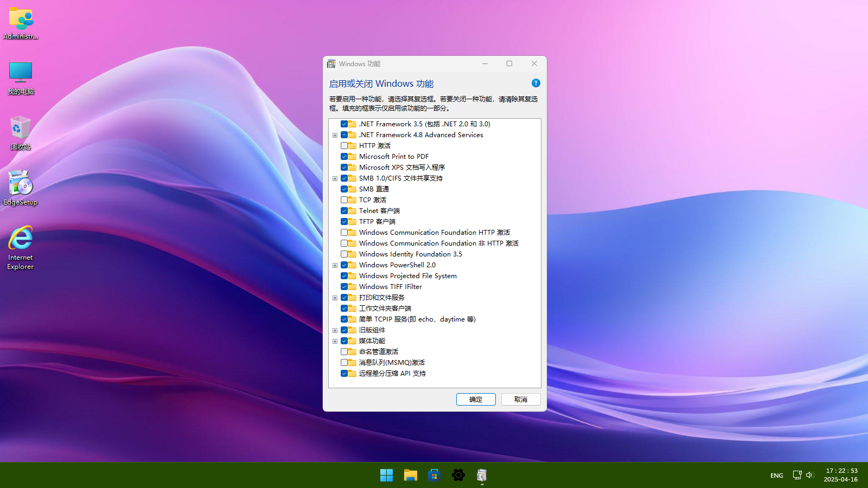
Task: Select the Windows PowerShell 2.0 label
Action: coord(397,265)
